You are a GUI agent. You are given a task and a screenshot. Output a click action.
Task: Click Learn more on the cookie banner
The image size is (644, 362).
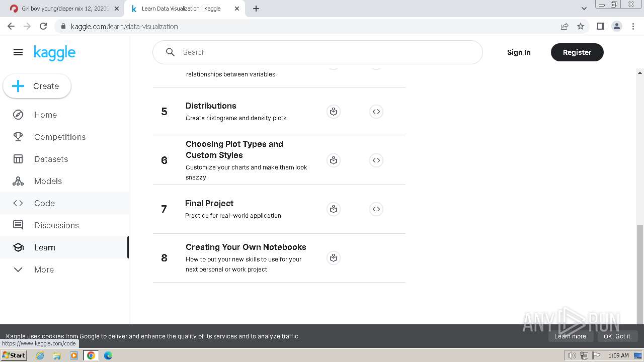(571, 336)
